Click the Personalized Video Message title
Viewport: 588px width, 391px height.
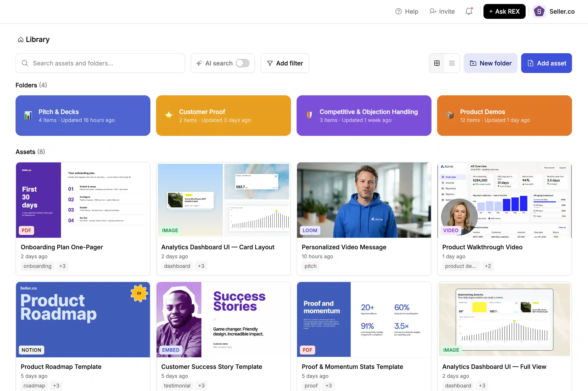pyautogui.click(x=344, y=247)
